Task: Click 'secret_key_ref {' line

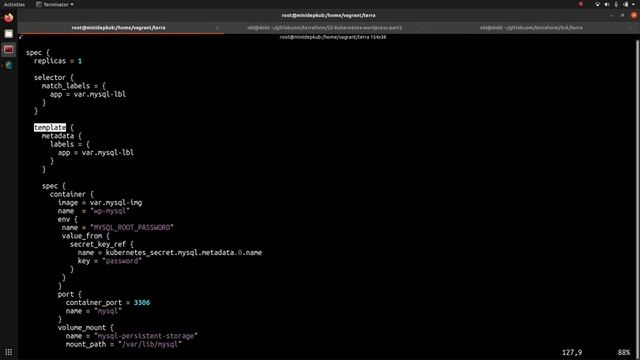Action: tap(101, 244)
